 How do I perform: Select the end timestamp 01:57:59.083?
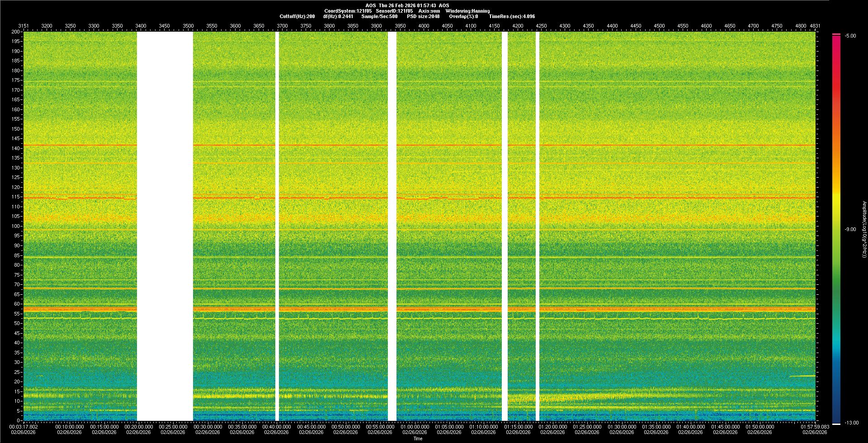click(815, 427)
